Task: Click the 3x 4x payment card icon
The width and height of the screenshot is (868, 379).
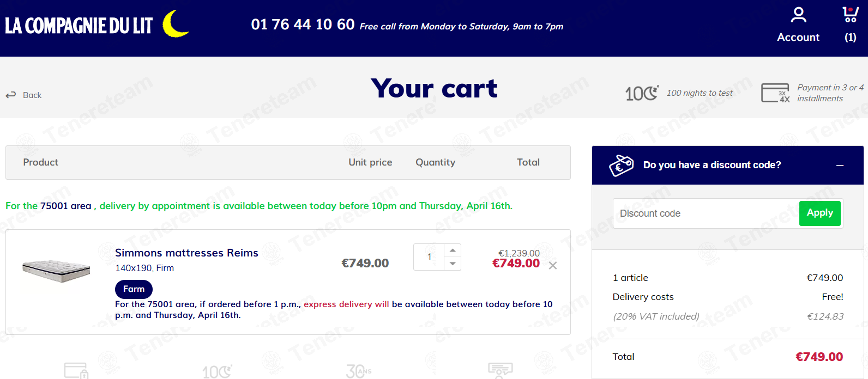Action: (775, 93)
